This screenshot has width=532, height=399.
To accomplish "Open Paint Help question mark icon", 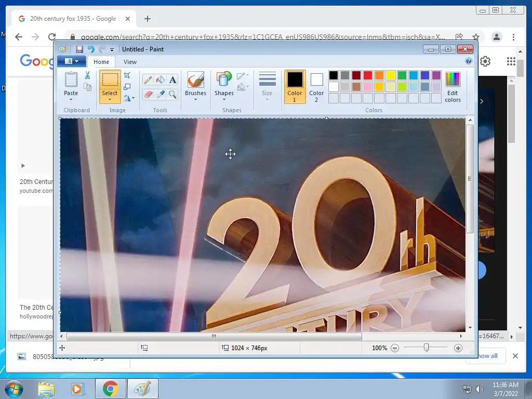I will click(x=469, y=61).
